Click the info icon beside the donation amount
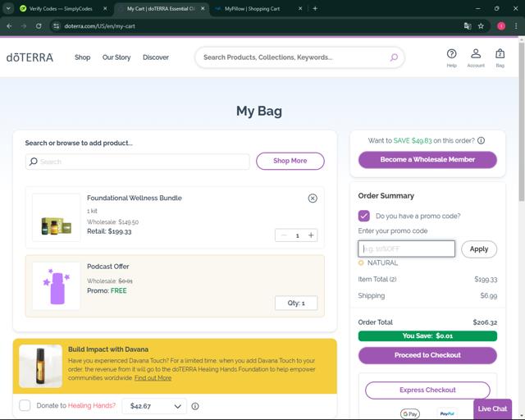The height and width of the screenshot is (420, 525). pyautogui.click(x=195, y=406)
